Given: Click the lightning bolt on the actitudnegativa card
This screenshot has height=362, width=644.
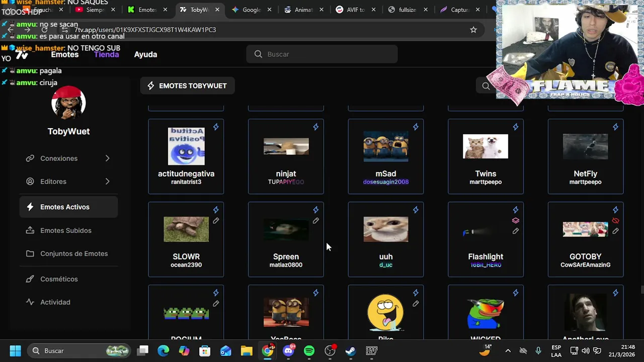Looking at the screenshot, I should tap(216, 127).
